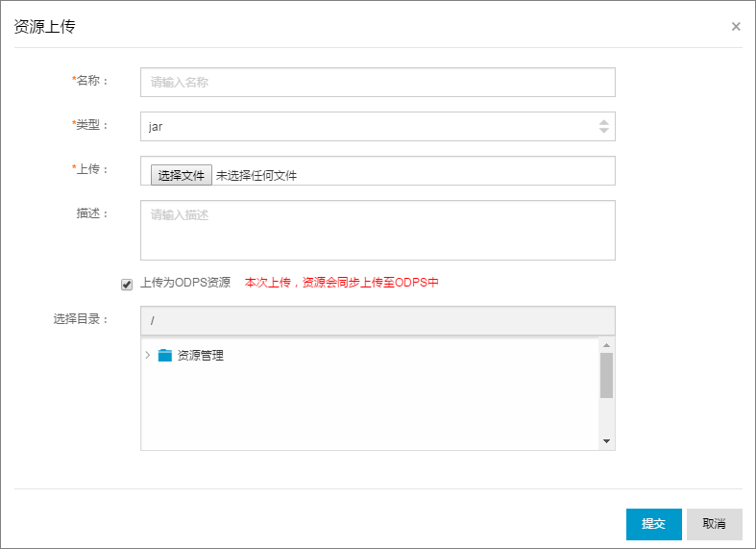Click the directory list scrollbar thumb
Viewport: 756px width, 549px height.
[x=606, y=375]
